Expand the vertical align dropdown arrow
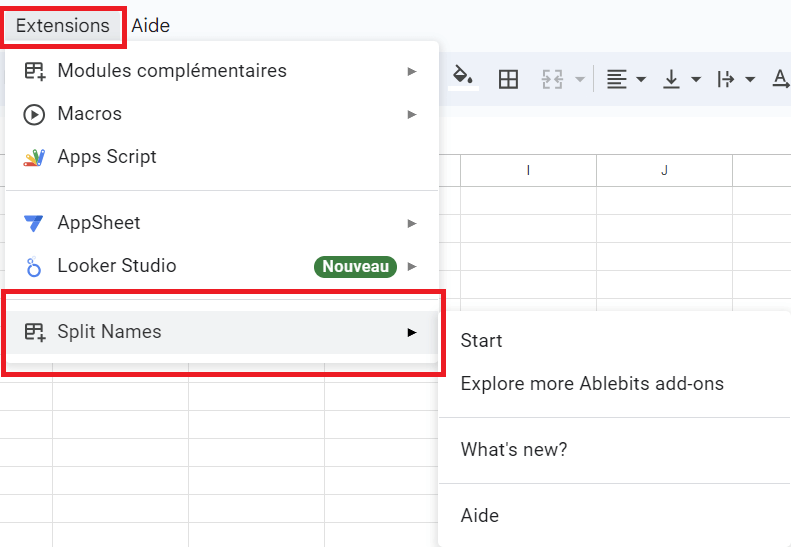This screenshot has width=791, height=547. (696, 80)
